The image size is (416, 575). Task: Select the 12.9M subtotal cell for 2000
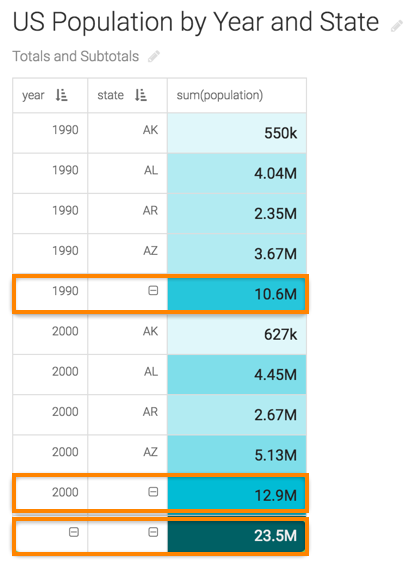(x=236, y=495)
